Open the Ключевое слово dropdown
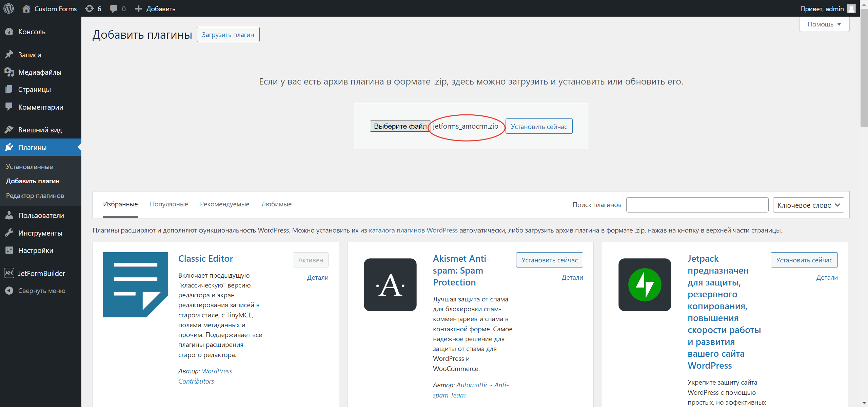Viewport: 868px width, 407px height. (808, 205)
